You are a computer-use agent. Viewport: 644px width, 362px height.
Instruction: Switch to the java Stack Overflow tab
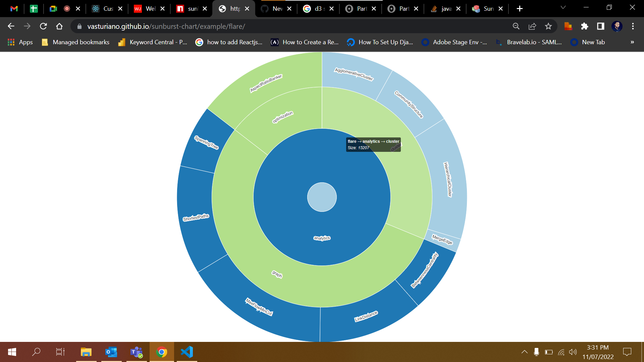coord(446,8)
